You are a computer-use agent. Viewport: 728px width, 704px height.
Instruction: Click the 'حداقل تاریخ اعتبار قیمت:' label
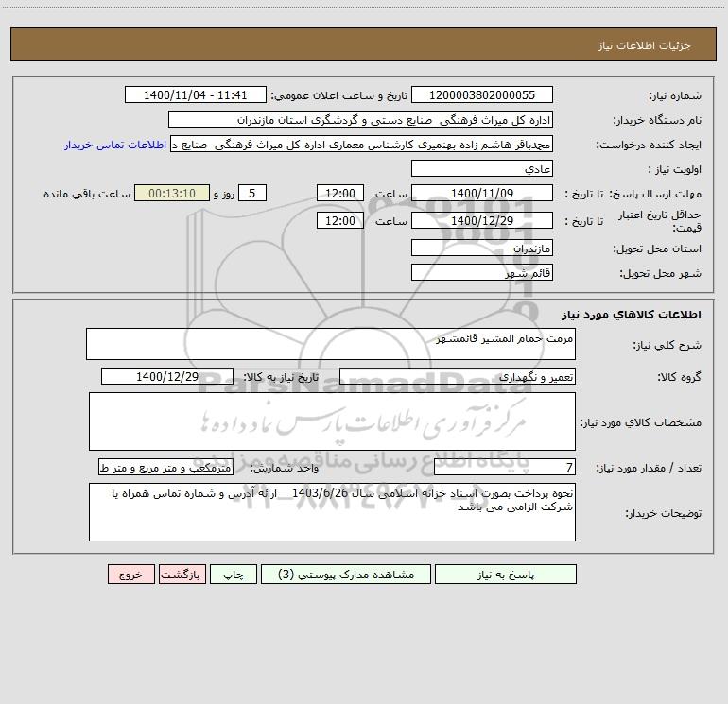coord(660,221)
